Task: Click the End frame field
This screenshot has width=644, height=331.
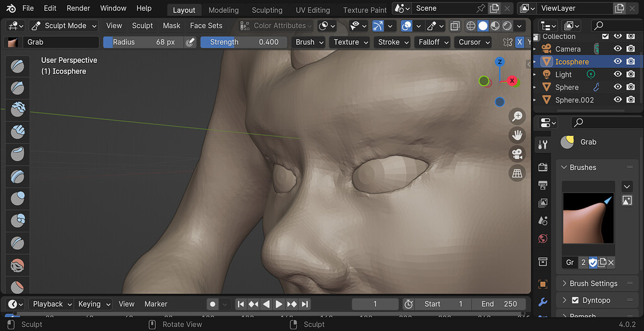Action: click(x=499, y=304)
